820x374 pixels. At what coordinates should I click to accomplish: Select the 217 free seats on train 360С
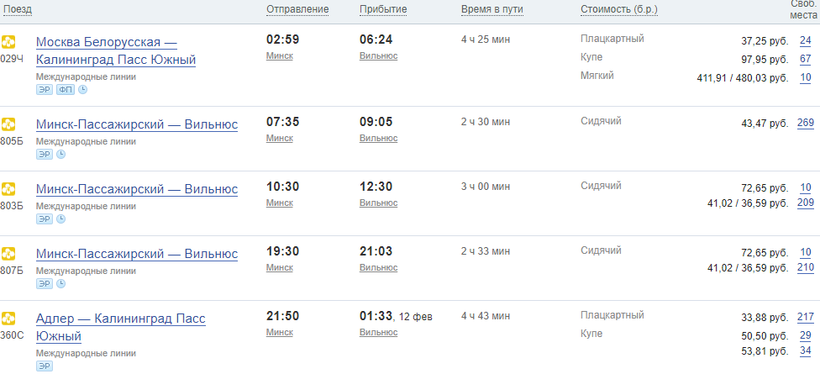805,317
